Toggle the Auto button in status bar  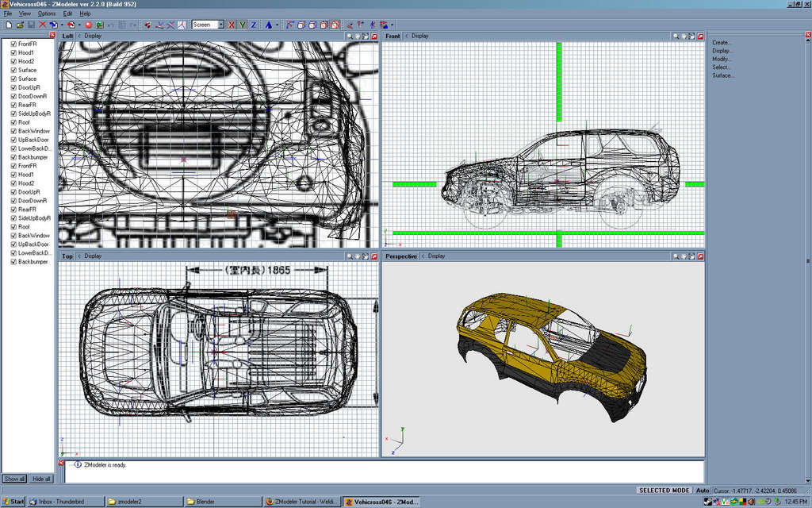click(x=703, y=491)
